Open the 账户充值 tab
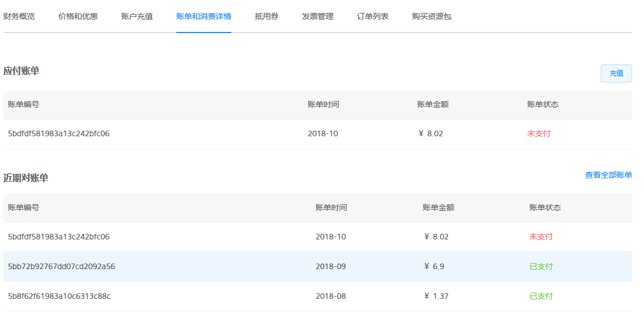This screenshot has height=314, width=644. point(137,17)
